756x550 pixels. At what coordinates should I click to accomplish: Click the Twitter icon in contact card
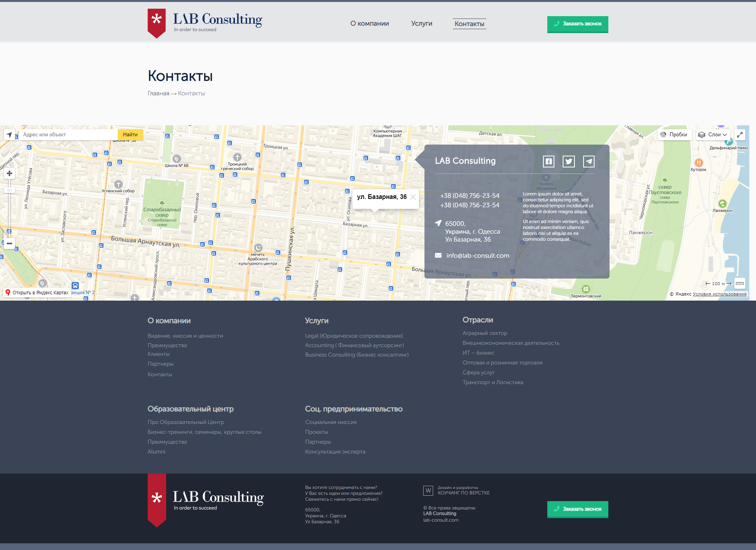click(569, 162)
